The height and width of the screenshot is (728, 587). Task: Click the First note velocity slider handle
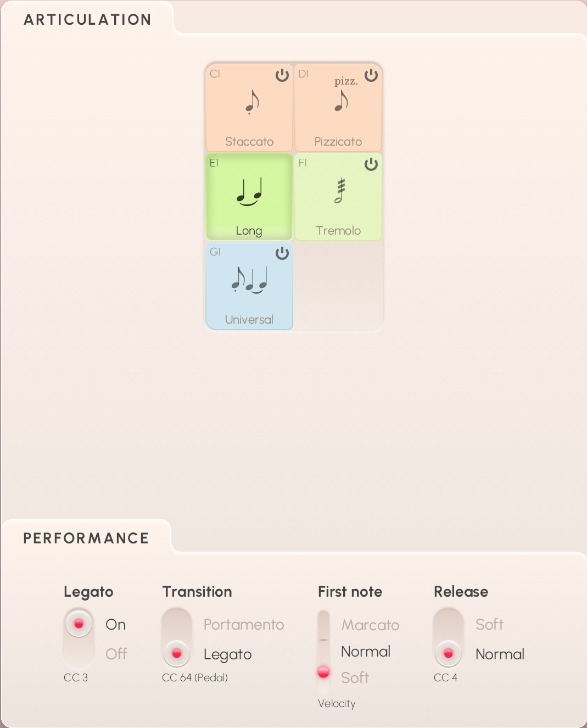pyautogui.click(x=323, y=672)
